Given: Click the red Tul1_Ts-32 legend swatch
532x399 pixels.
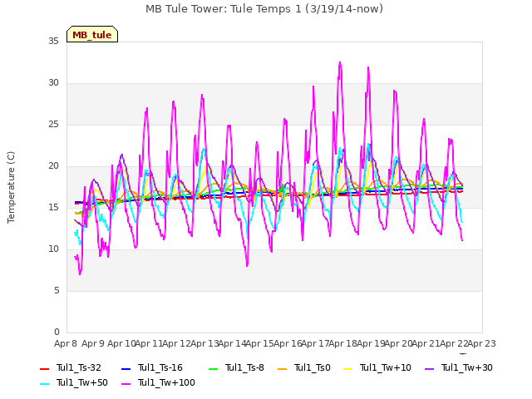Looking at the screenshot, I should pyautogui.click(x=44, y=369).
